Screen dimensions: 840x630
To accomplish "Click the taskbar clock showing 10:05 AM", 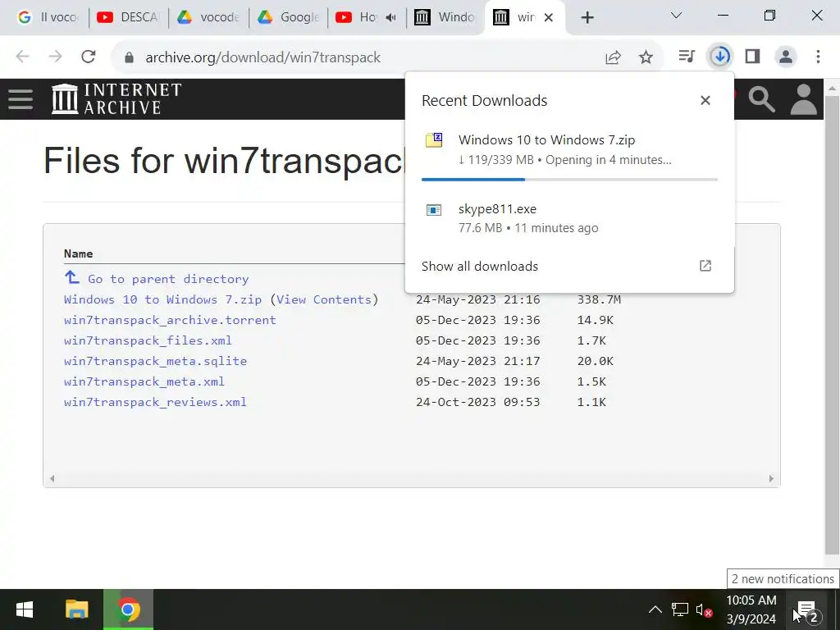I will [751, 609].
